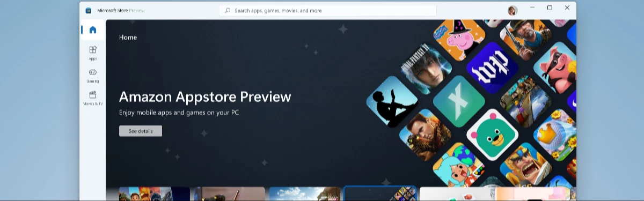644x201 pixels.
Task: Maximize the Microsoft Store window
Action: coord(550,8)
